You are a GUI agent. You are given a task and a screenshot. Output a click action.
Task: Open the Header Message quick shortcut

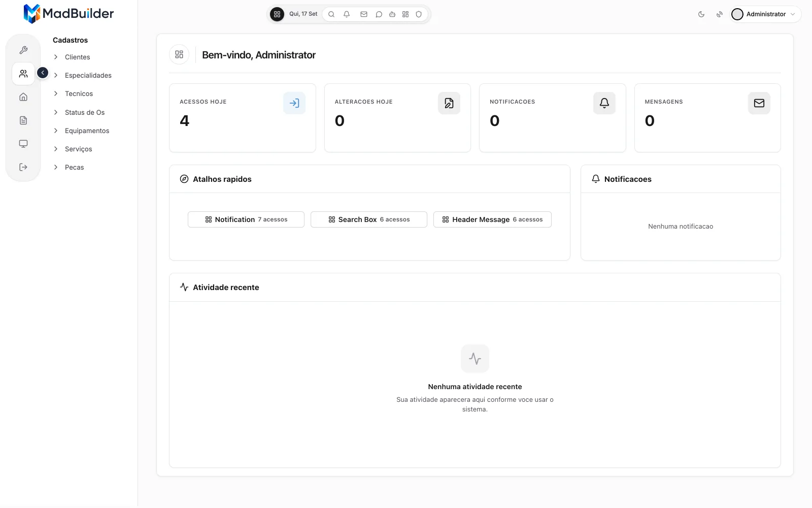(x=492, y=219)
